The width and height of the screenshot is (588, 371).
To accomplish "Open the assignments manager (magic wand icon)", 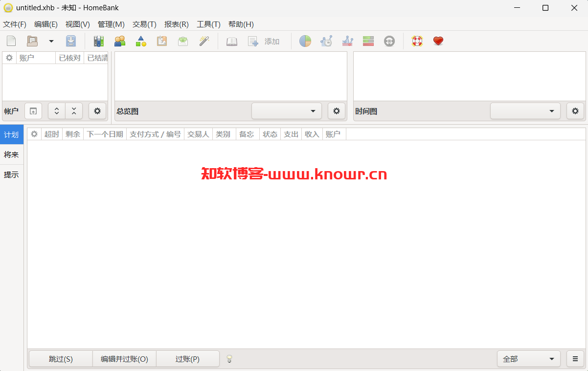I will [204, 42].
